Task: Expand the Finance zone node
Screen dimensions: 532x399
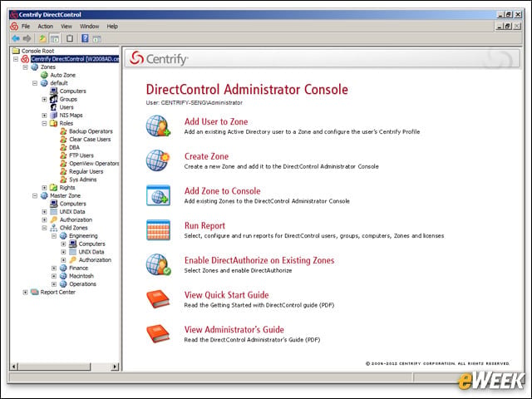Action: (x=53, y=268)
